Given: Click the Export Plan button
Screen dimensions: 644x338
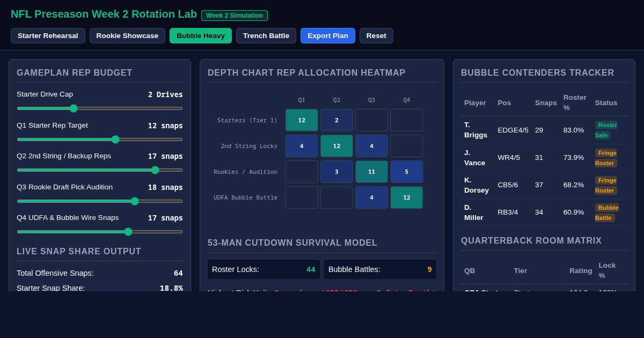Looking at the screenshot, I should click(x=328, y=36).
